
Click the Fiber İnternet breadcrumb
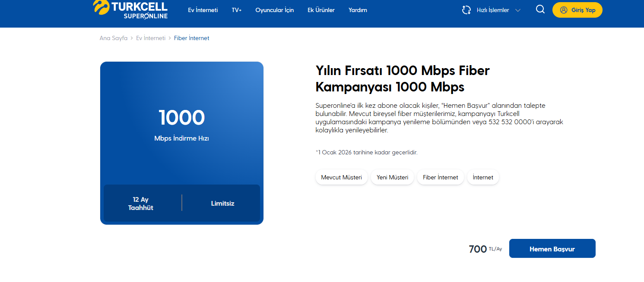[192, 38]
